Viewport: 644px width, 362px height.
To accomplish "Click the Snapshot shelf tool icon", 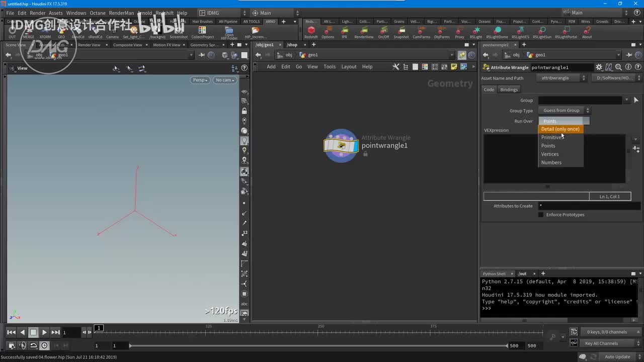I will (401, 31).
